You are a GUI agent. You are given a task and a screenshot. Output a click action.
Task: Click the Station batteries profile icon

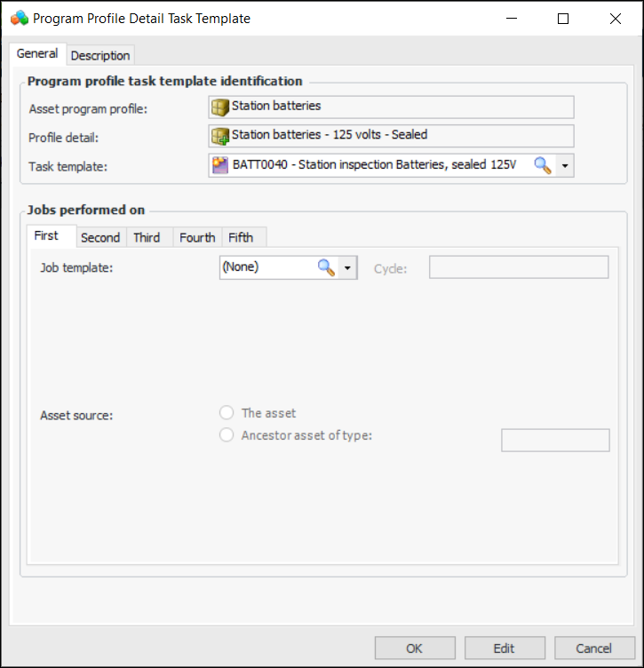pyautogui.click(x=220, y=107)
